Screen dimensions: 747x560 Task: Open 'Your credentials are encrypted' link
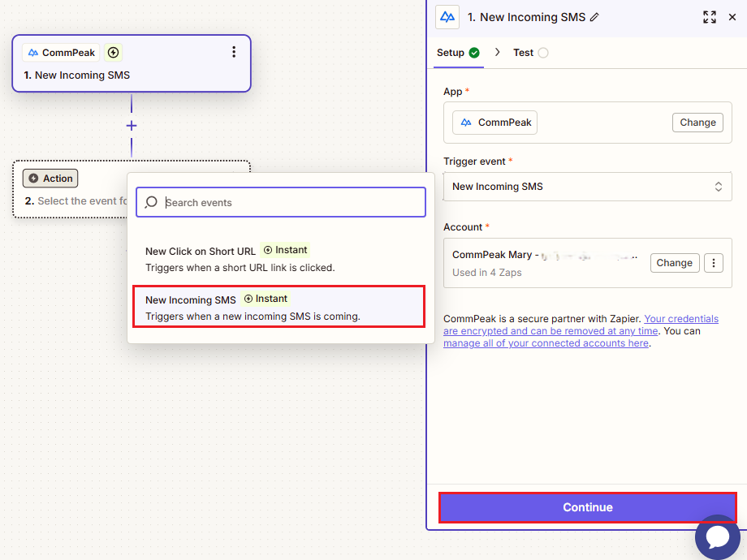point(581,325)
